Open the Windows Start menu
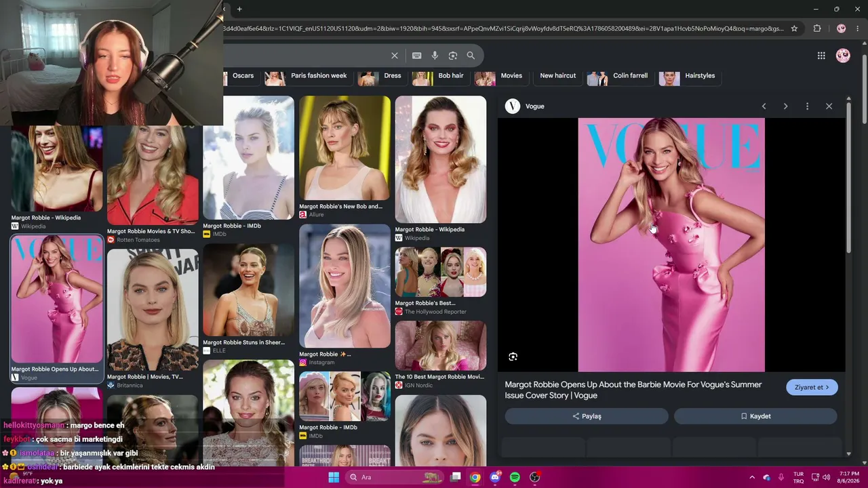The width and height of the screenshot is (868, 488). [334, 477]
